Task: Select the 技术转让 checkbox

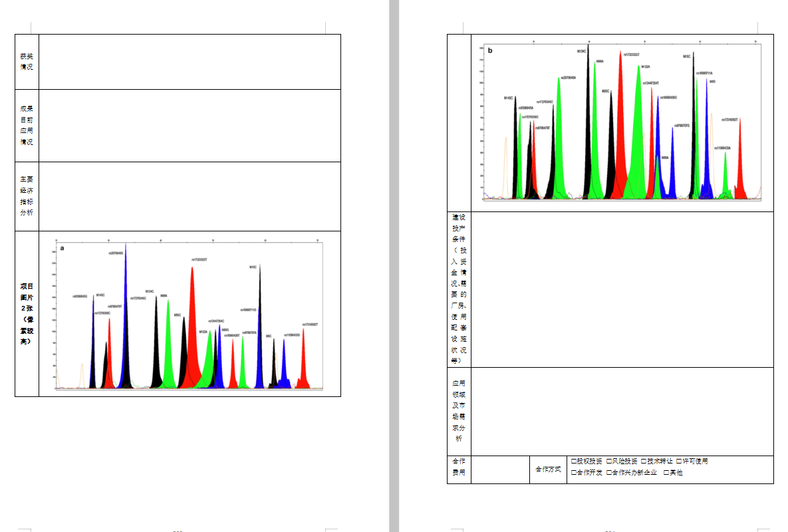Action: (x=644, y=461)
